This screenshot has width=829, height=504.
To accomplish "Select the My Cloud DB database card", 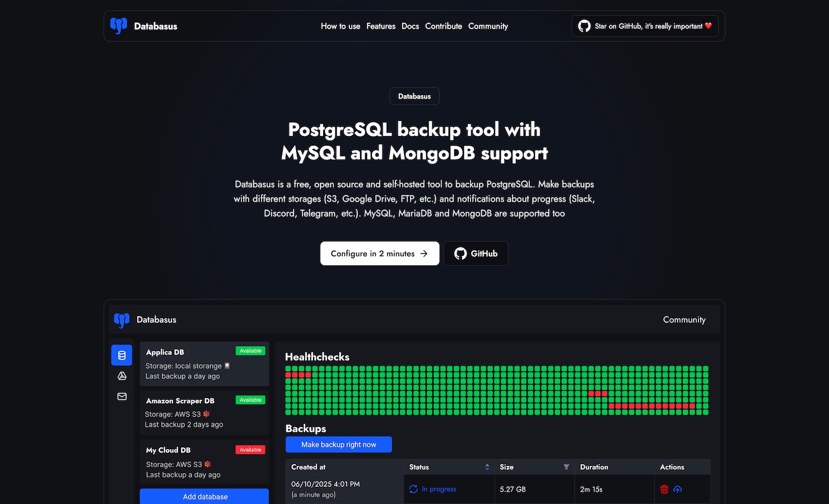I will point(204,462).
